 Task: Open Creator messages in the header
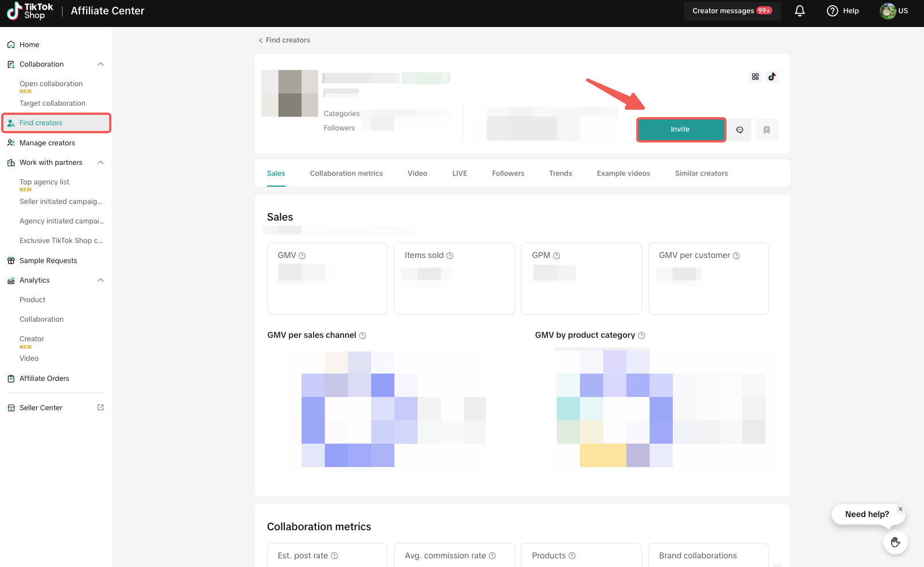(x=732, y=11)
